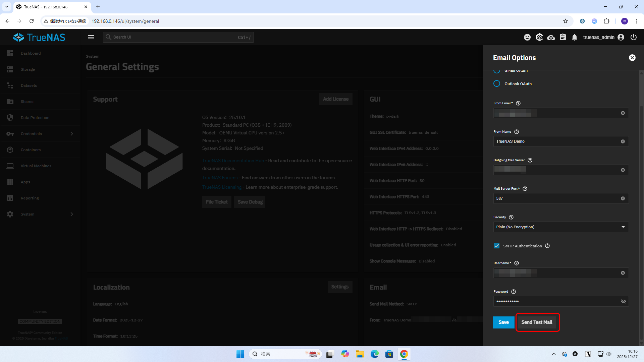Viewport: 644px width, 362px height.
Task: Uncheck the SMTP Authentication checkbox
Action: click(x=497, y=246)
